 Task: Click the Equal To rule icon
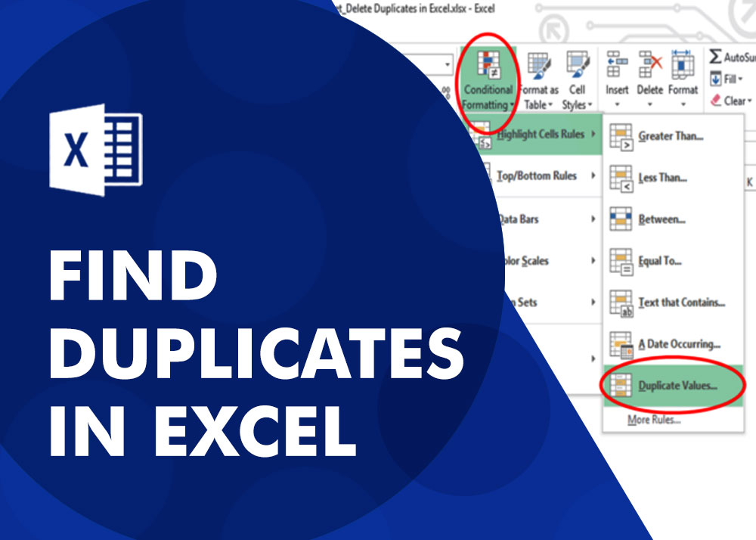(x=621, y=262)
